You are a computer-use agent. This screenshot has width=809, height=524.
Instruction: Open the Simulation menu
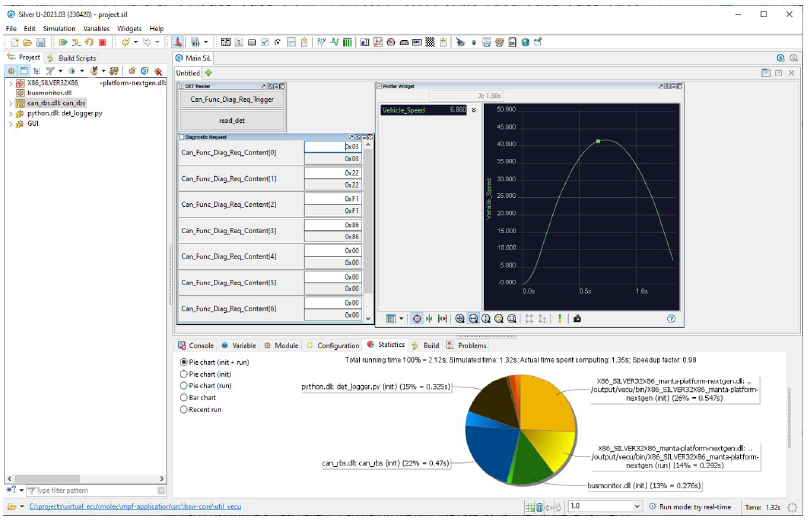58,29
